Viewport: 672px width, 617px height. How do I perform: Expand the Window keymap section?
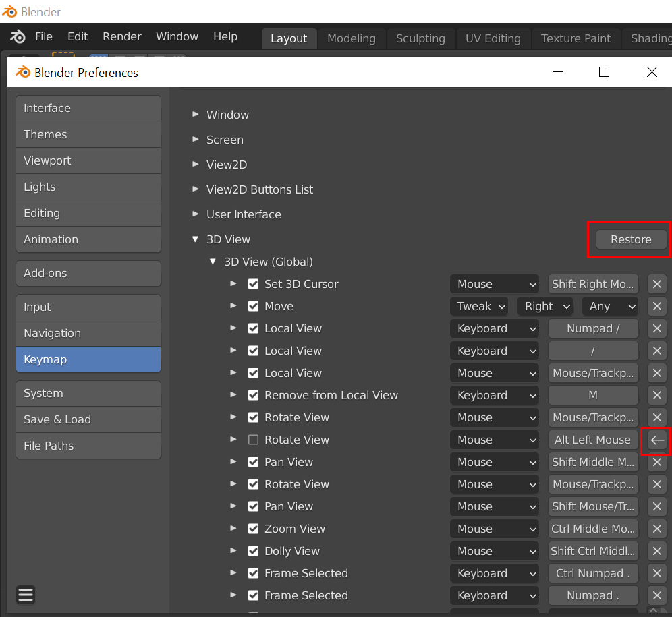click(x=196, y=115)
